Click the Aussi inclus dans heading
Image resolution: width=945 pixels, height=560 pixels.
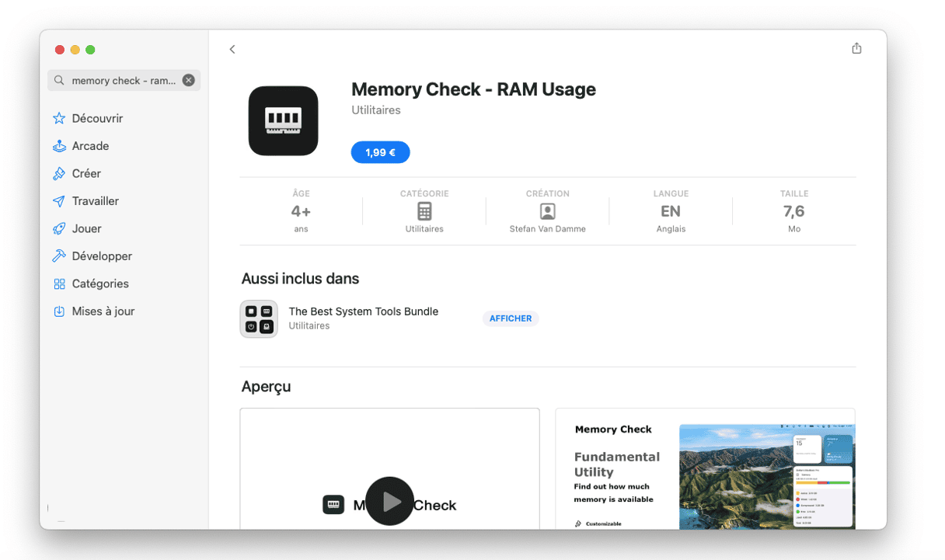(300, 278)
